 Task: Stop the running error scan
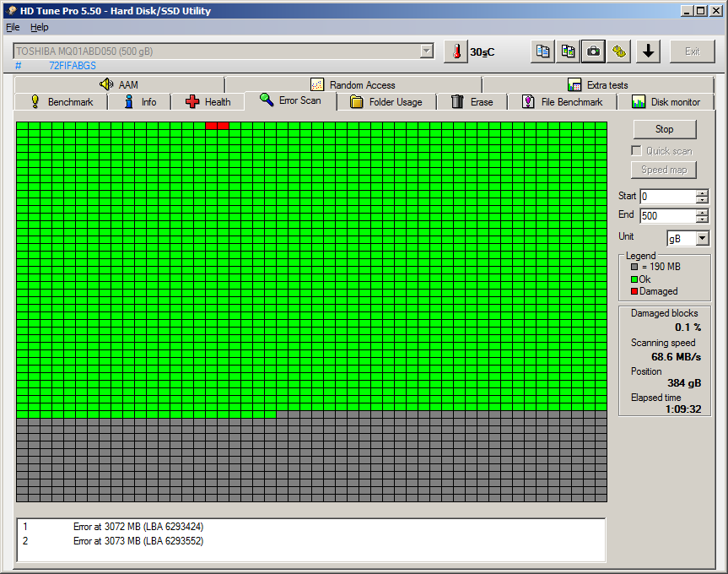pyautogui.click(x=665, y=129)
